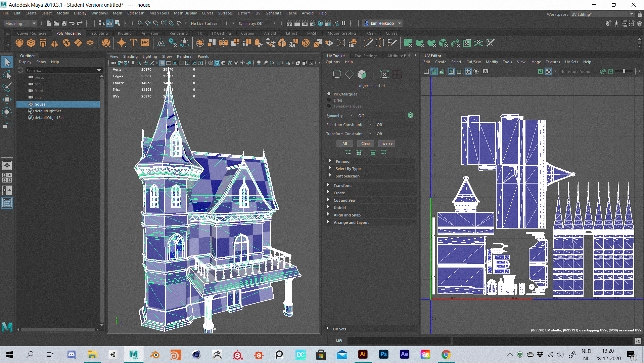Activate the Move tool in the toolbox
644x363 pixels.
[x=7, y=99]
